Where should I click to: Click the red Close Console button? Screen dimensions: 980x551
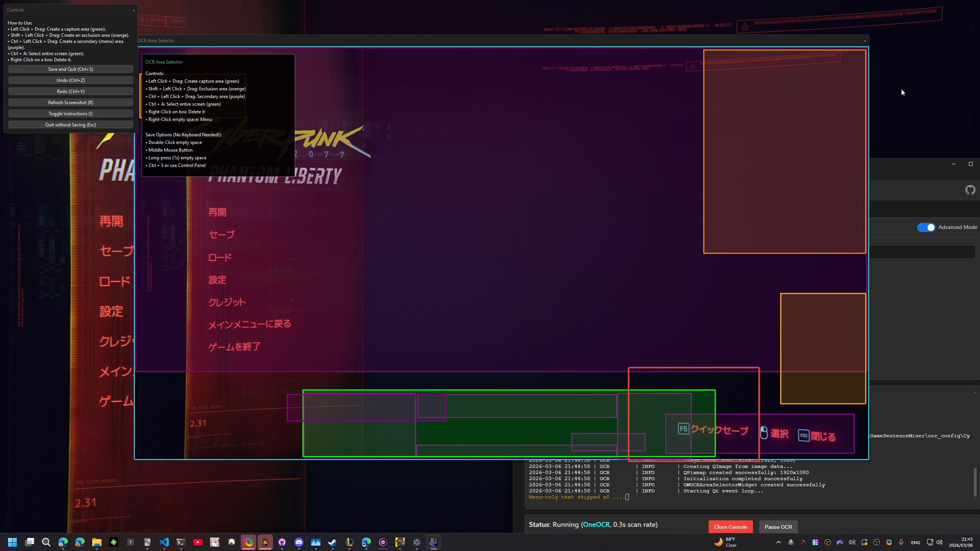point(730,526)
